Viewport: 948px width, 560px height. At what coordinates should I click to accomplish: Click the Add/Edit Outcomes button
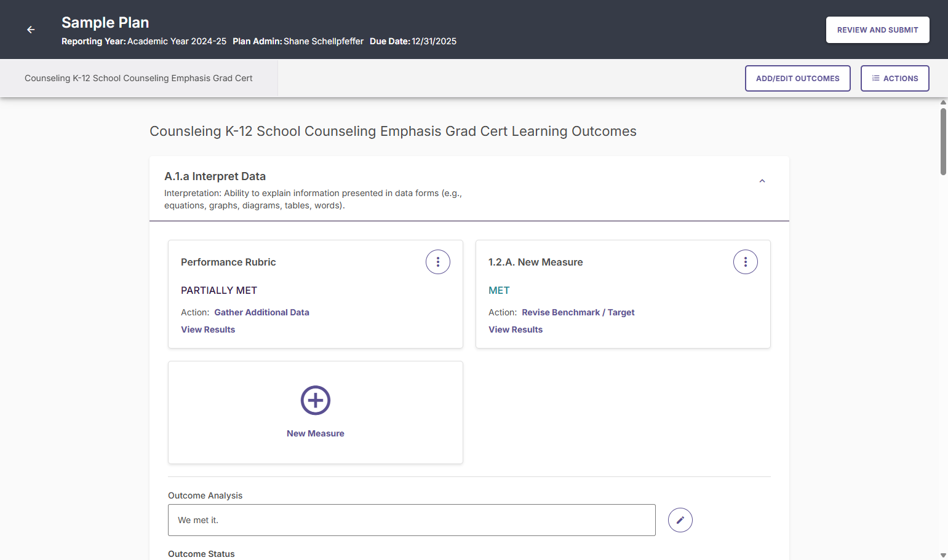(797, 78)
